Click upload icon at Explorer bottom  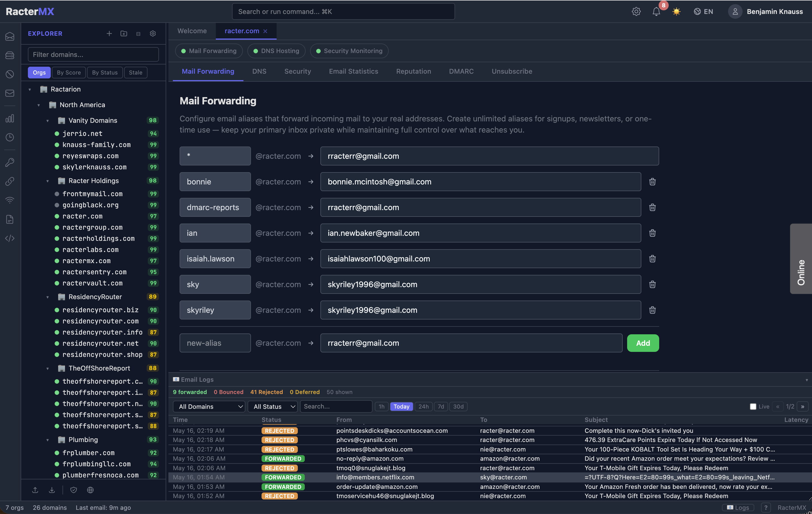click(x=35, y=490)
